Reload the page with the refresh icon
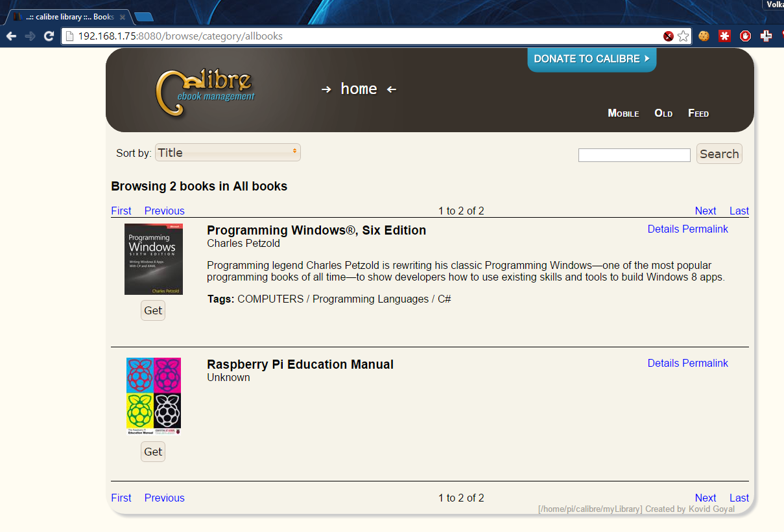The height and width of the screenshot is (532, 784). coord(49,36)
